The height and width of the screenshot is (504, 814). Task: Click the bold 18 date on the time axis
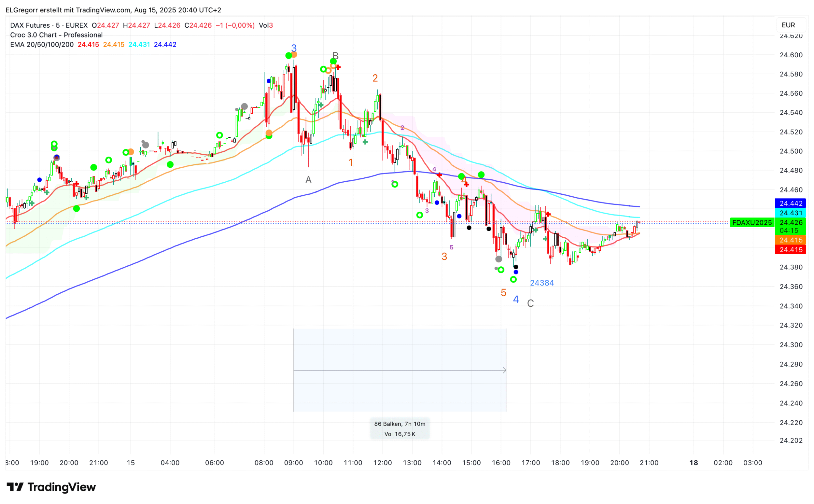coord(693,463)
